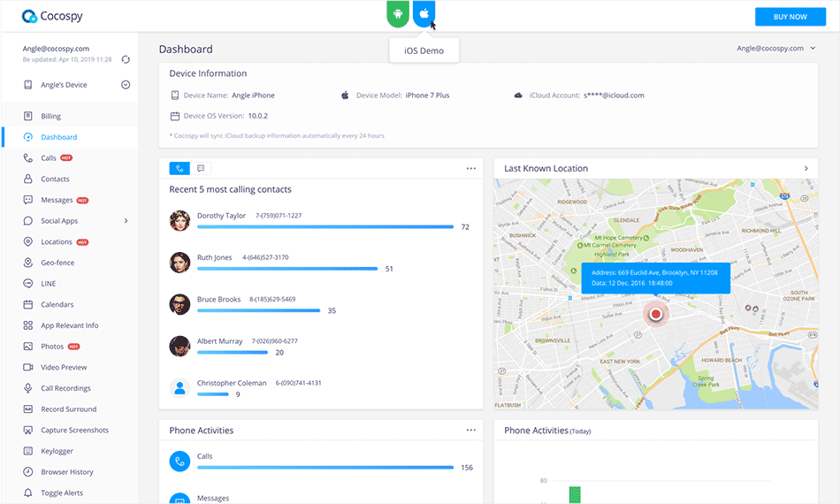
Task: Open Geo-fence page link
Action: tap(57, 263)
